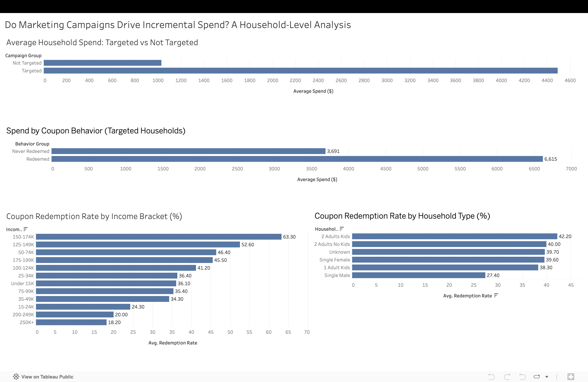
Task: Select the 25-34K bar showing 36.40
Action: point(107,275)
